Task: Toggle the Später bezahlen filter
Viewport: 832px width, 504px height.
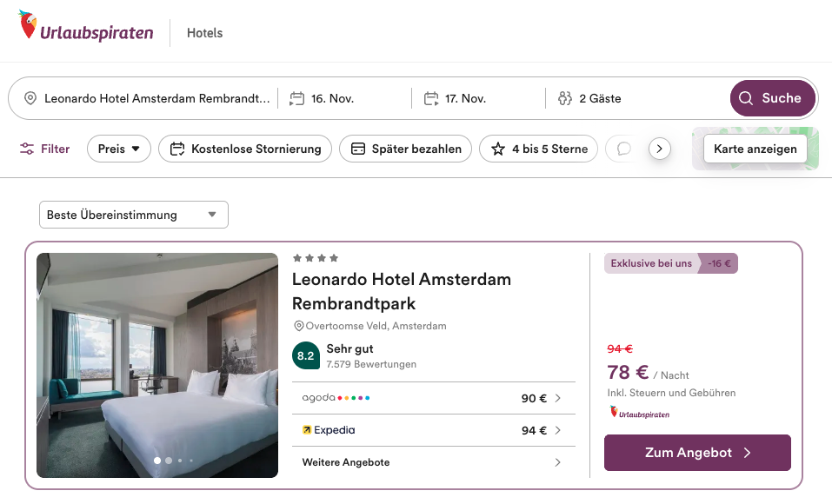Action: coord(405,149)
